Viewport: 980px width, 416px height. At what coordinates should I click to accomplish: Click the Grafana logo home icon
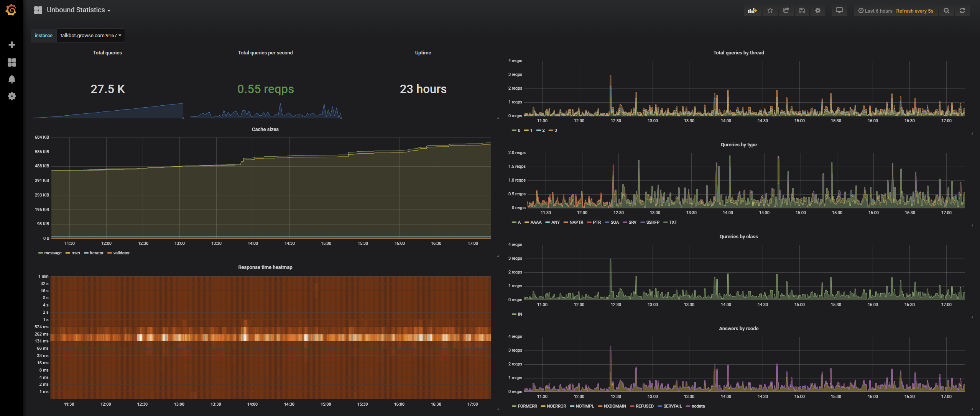click(11, 10)
